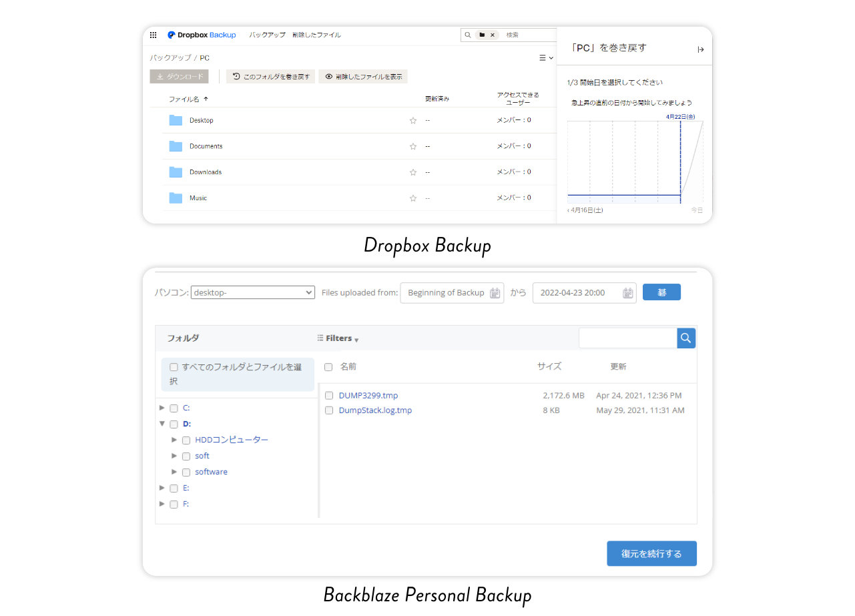Open the バックアップ tab in Dropbox
Screen dimensions: 855x616
point(267,35)
